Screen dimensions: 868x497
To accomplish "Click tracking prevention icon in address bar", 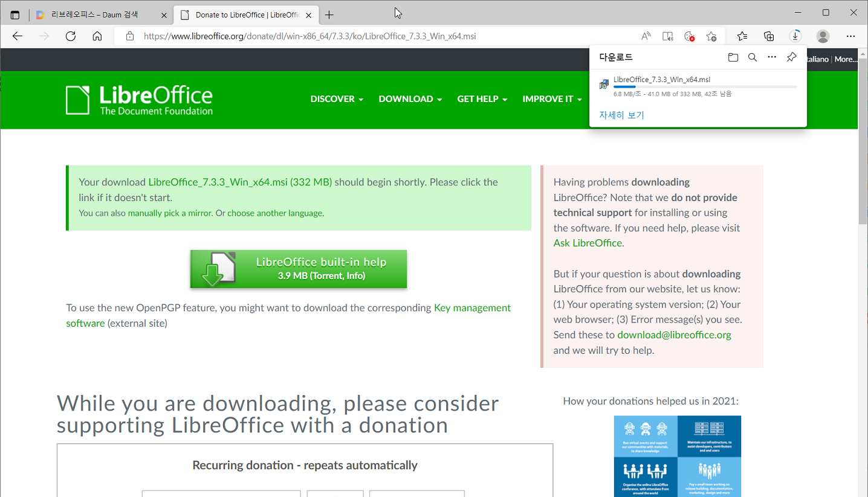I will coord(689,36).
